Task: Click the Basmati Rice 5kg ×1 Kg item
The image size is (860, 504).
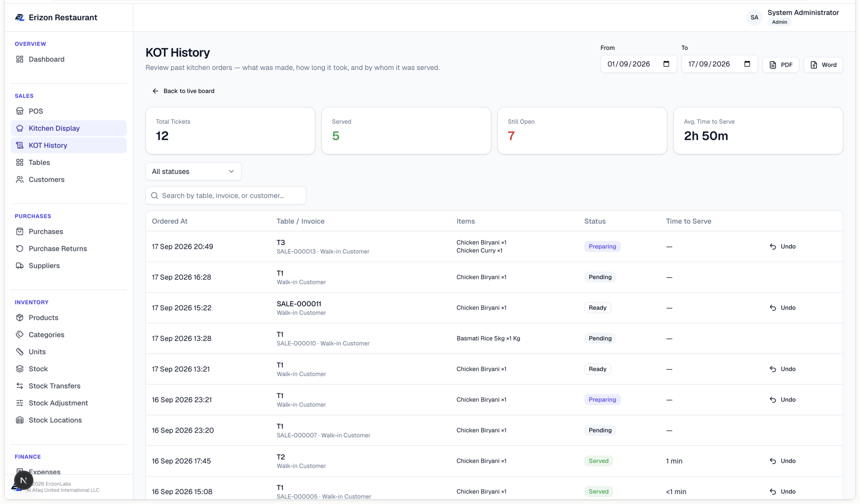Action: tap(488, 338)
